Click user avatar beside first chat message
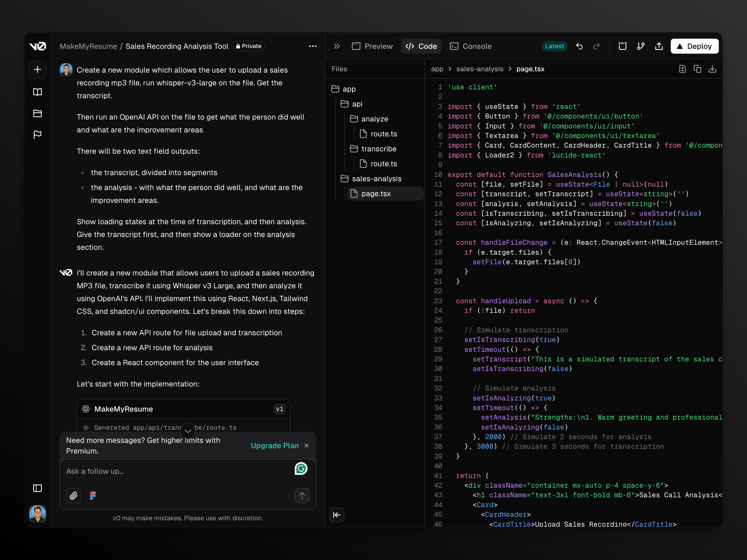Viewport: 747px width, 560px height. (x=66, y=70)
